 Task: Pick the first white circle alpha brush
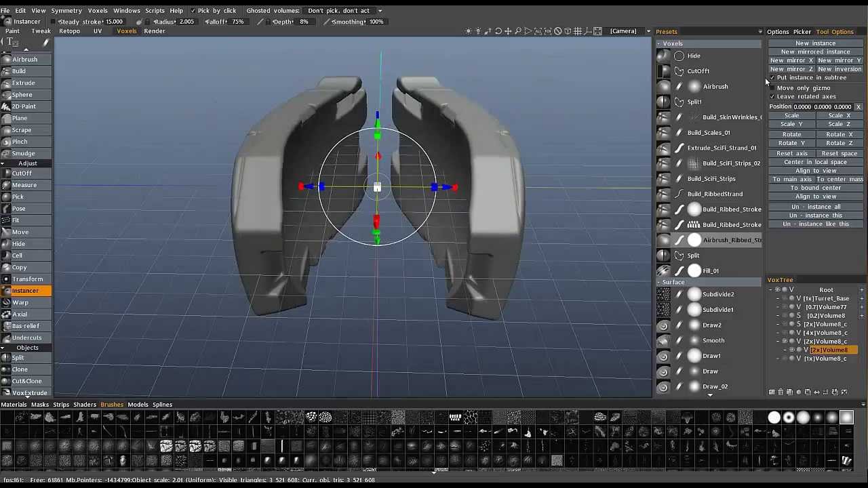(774, 418)
